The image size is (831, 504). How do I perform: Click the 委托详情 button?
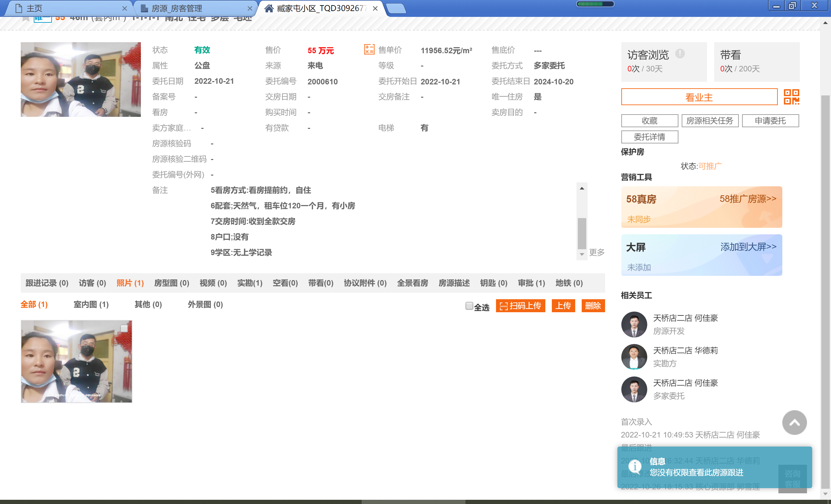[x=650, y=137]
